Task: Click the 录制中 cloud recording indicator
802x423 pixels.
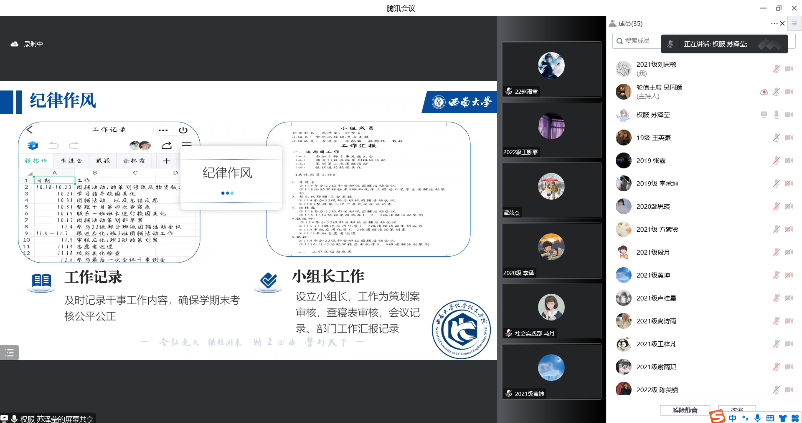Action: 28,44
